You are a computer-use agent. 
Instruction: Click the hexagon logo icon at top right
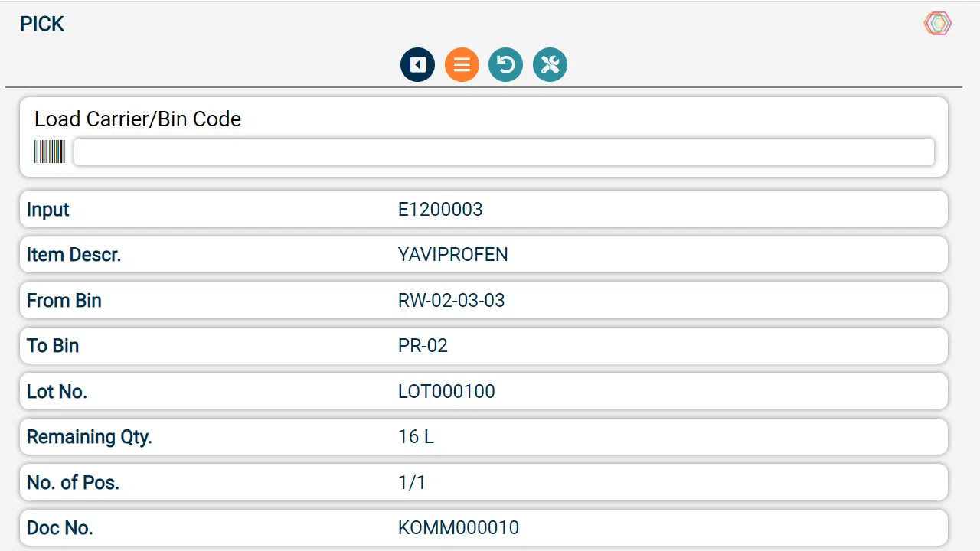[x=937, y=24]
